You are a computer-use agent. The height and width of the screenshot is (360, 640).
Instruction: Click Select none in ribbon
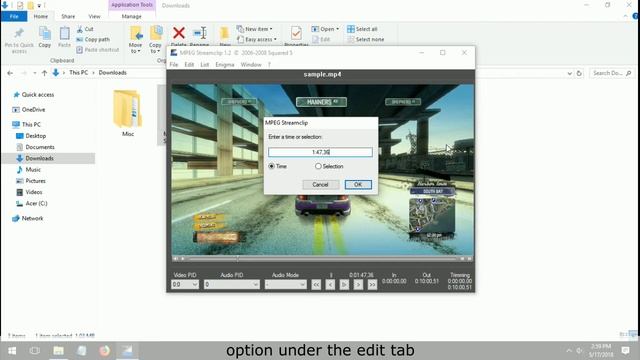365,40
